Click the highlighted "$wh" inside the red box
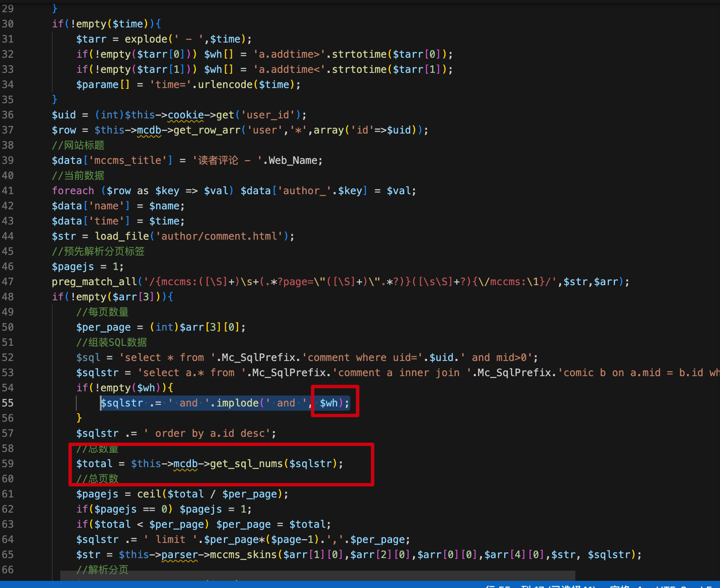720x588 pixels. click(330, 403)
